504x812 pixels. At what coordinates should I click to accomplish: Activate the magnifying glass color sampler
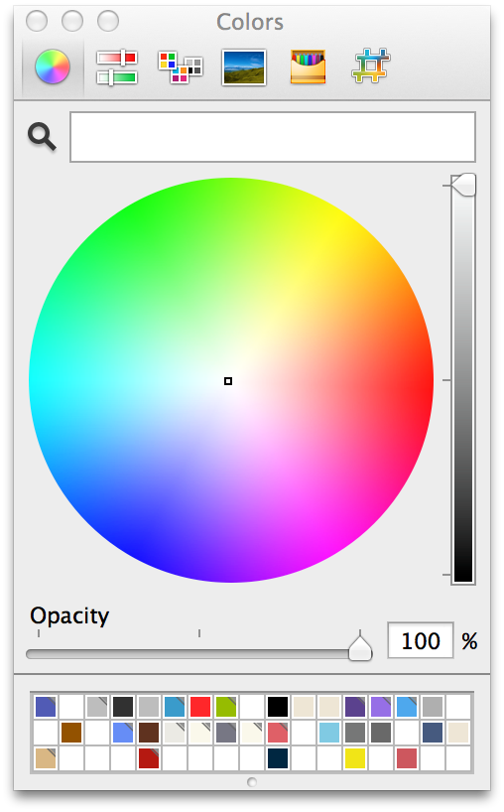42,137
